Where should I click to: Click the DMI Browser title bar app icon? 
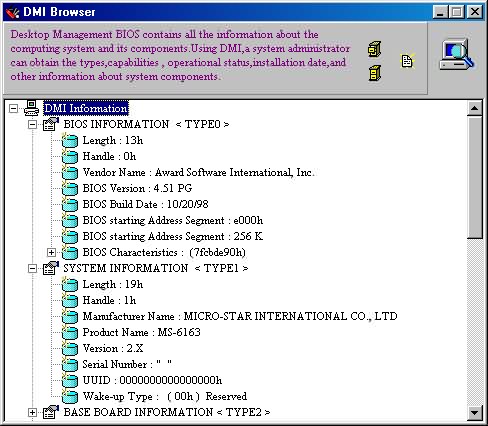click(13, 13)
